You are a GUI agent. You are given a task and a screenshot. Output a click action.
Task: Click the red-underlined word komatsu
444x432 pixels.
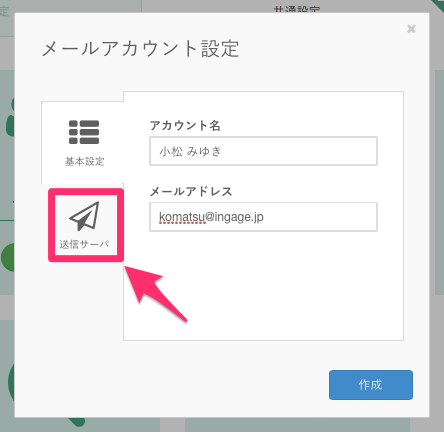pyautogui.click(x=182, y=217)
